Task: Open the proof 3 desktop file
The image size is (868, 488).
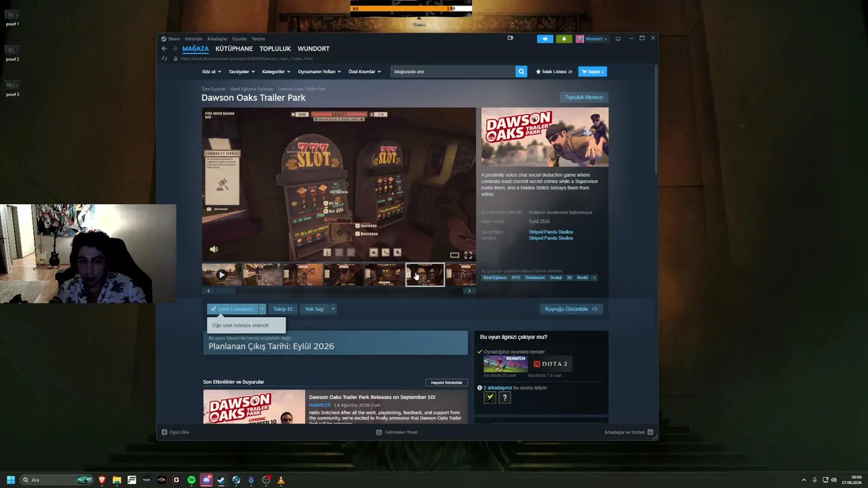Action: tap(12, 88)
